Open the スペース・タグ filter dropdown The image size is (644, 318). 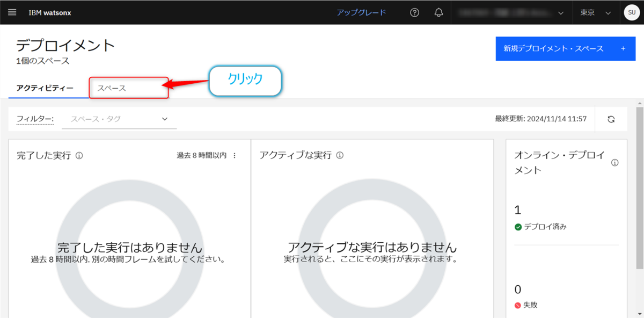point(120,119)
